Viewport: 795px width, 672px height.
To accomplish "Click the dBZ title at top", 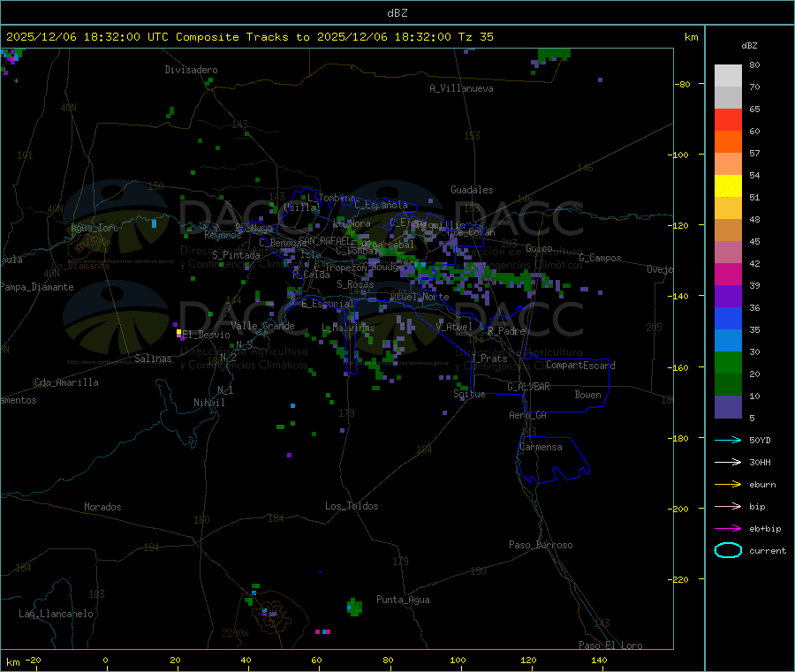I will (397, 12).
